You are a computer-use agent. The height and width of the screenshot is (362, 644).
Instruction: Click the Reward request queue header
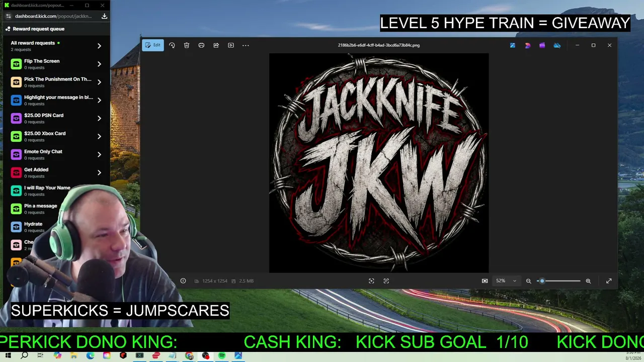39,29
